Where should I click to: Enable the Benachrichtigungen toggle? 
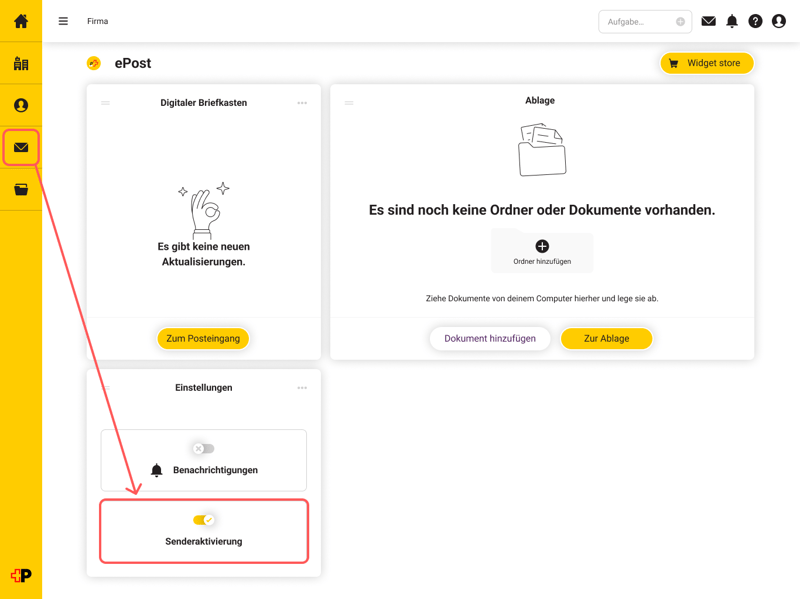coord(204,448)
